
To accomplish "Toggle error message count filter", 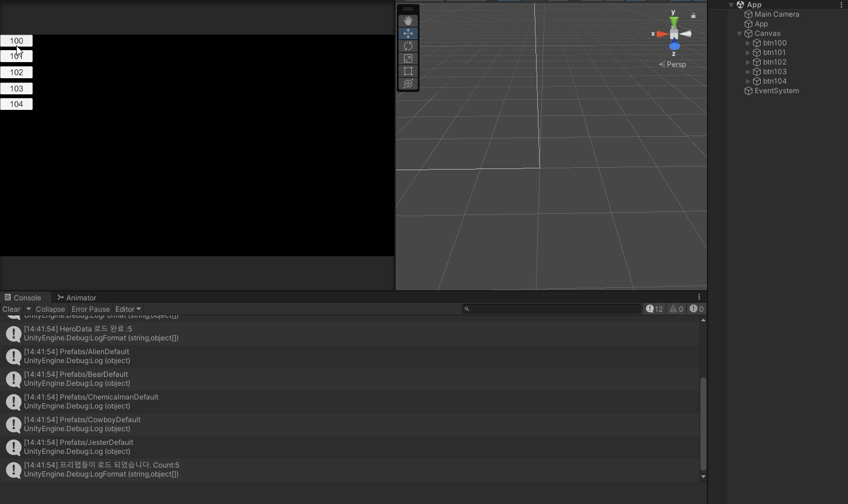I will click(696, 309).
